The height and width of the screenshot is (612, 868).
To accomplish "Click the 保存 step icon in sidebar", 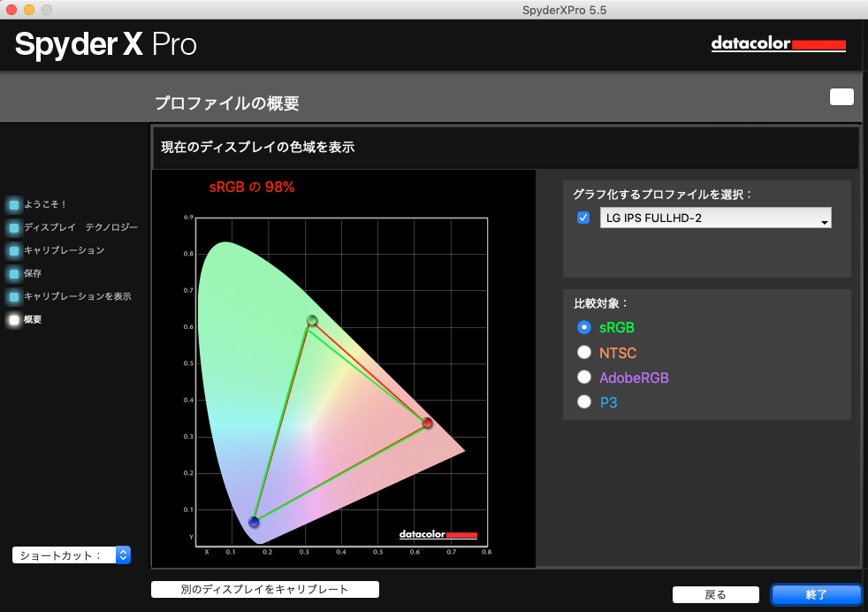I will pos(14,273).
